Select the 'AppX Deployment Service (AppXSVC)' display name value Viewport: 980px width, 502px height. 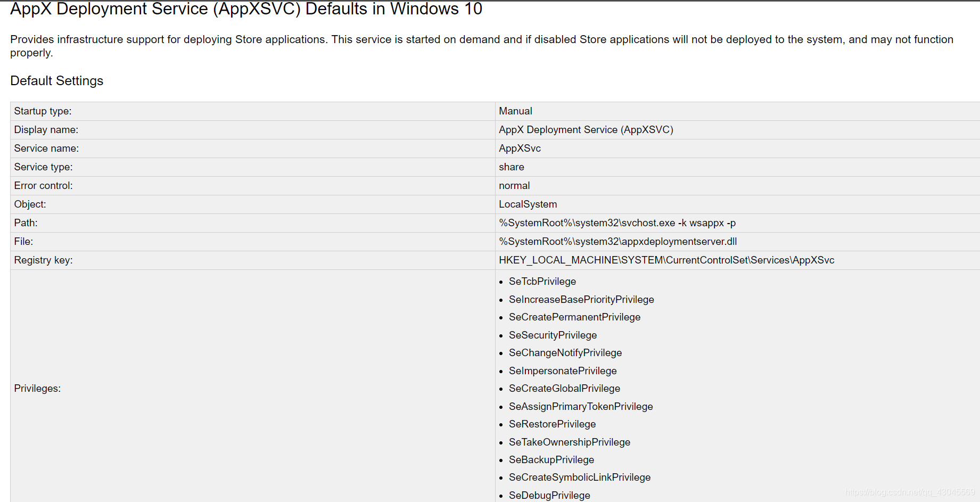coord(586,130)
